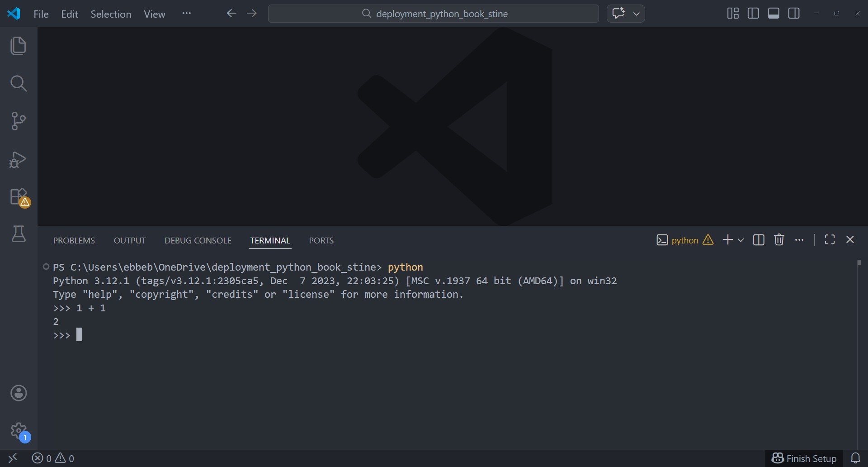Switch to the DEBUG CONSOLE tab
This screenshot has height=467, width=868.
coord(198,240)
